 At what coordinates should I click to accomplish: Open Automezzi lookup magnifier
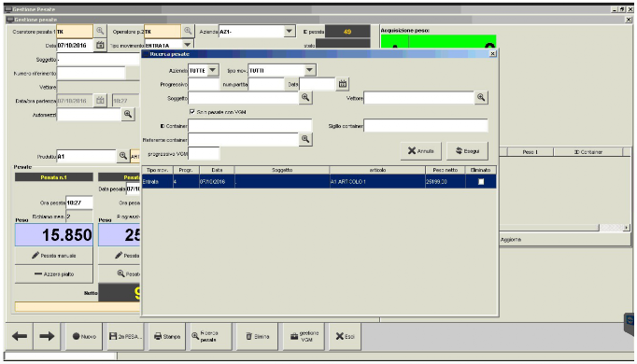(x=128, y=114)
